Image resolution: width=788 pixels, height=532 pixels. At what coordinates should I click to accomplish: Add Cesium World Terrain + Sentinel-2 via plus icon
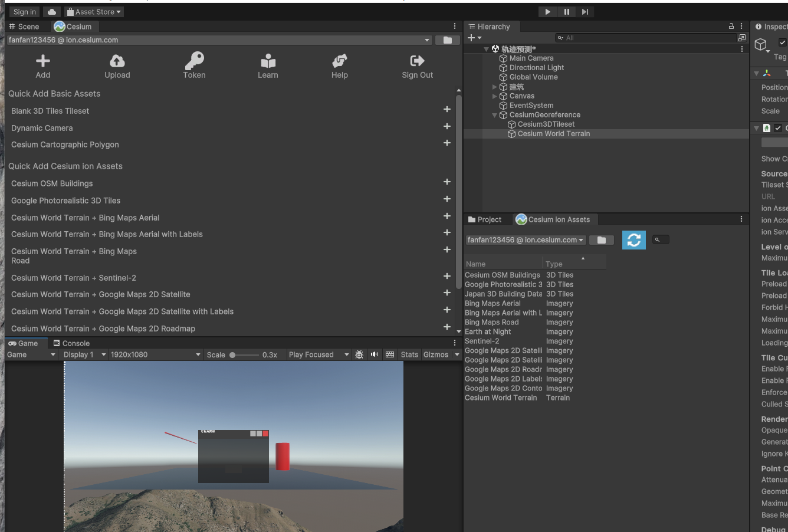pyautogui.click(x=447, y=276)
